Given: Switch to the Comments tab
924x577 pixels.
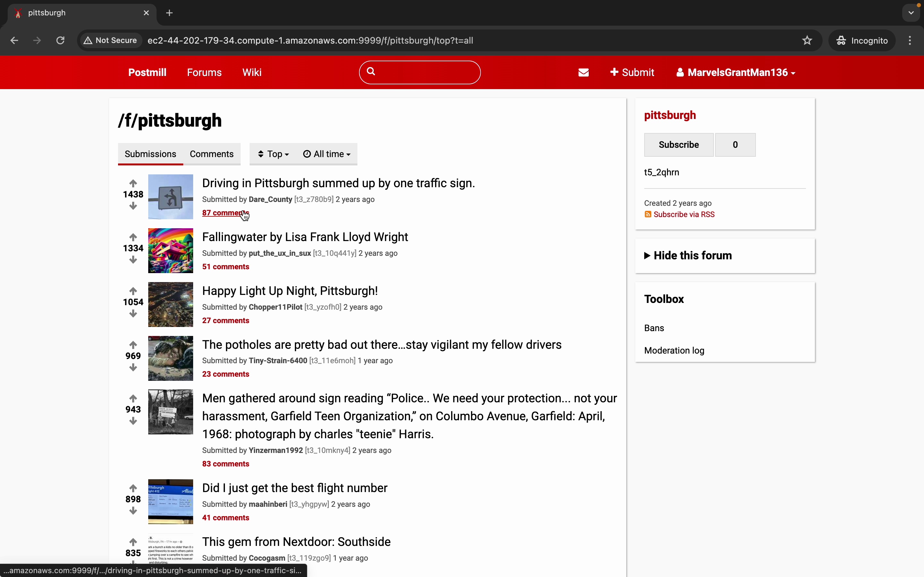Looking at the screenshot, I should [x=211, y=154].
